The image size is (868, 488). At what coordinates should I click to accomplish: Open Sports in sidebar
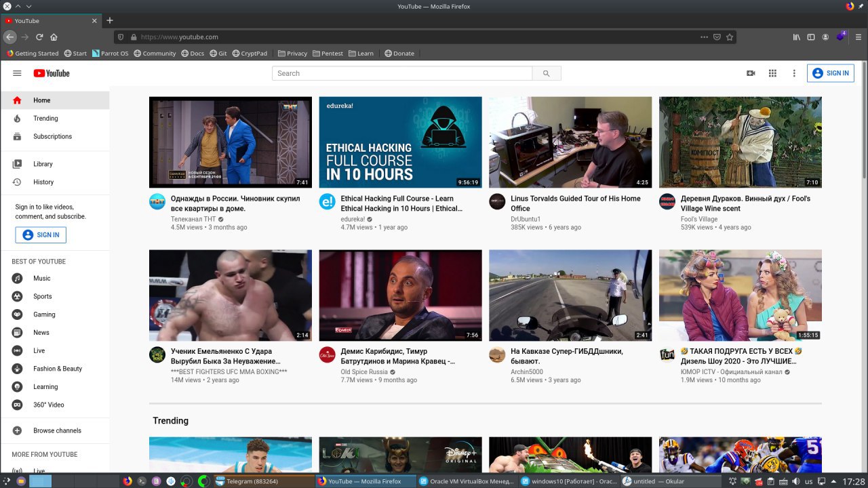tap(55, 296)
